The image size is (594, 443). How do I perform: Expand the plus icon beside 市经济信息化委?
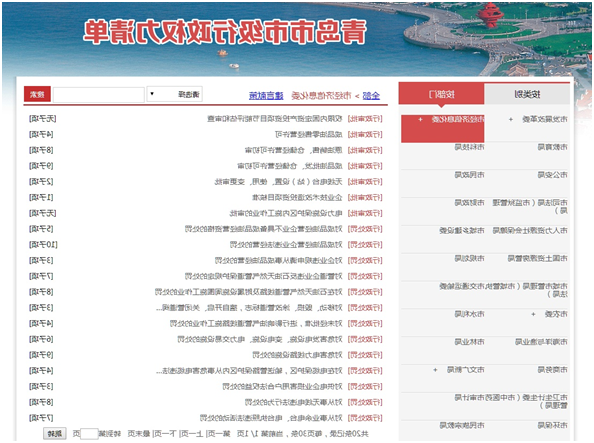tap(420, 119)
